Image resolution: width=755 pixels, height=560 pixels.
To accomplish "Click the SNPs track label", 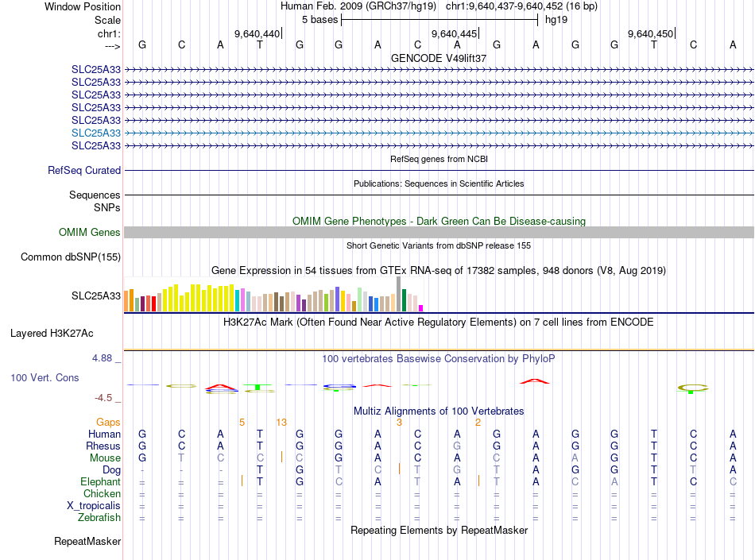I will click(x=107, y=207).
